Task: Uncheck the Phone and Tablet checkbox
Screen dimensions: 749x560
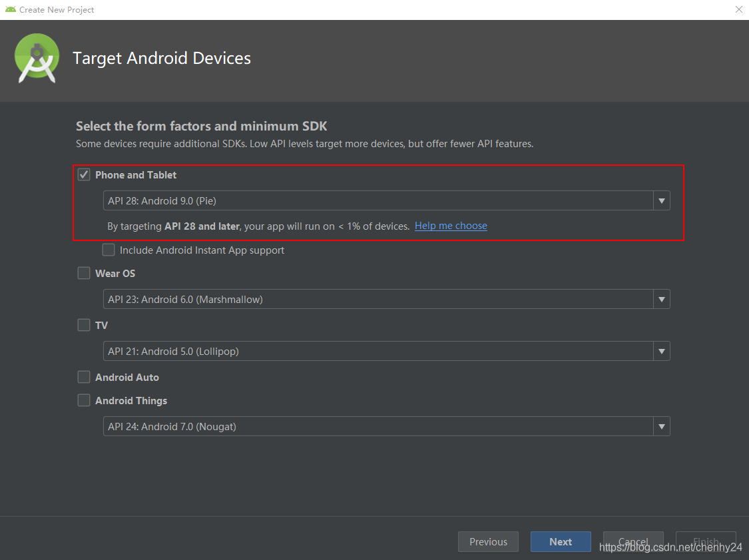Action: [84, 175]
